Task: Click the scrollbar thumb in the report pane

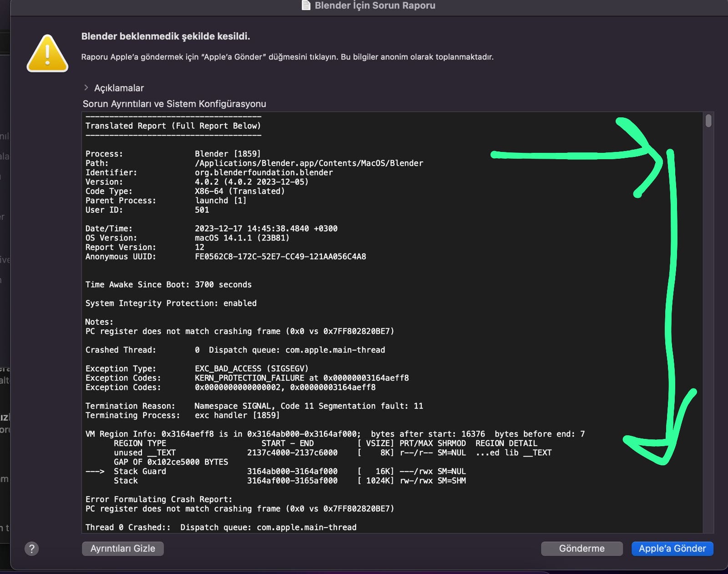Action: [x=708, y=121]
